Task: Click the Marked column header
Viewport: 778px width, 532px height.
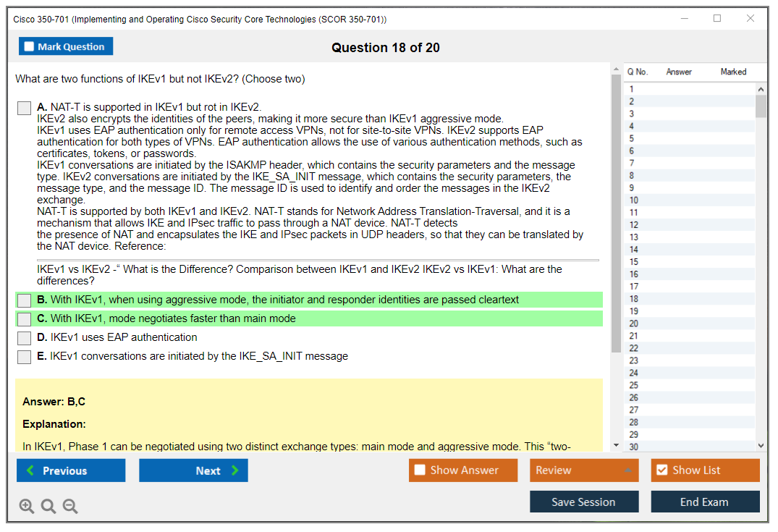Action: point(732,72)
